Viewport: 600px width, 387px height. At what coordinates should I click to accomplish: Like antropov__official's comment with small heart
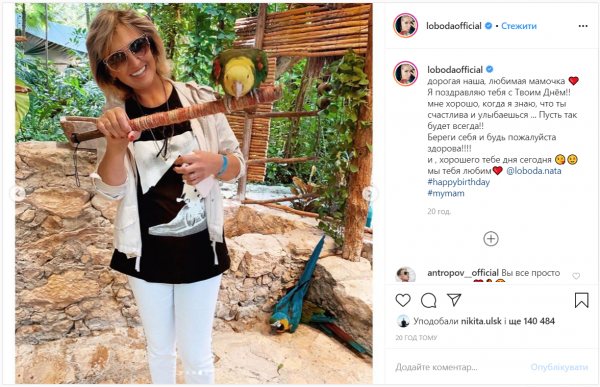(576, 276)
